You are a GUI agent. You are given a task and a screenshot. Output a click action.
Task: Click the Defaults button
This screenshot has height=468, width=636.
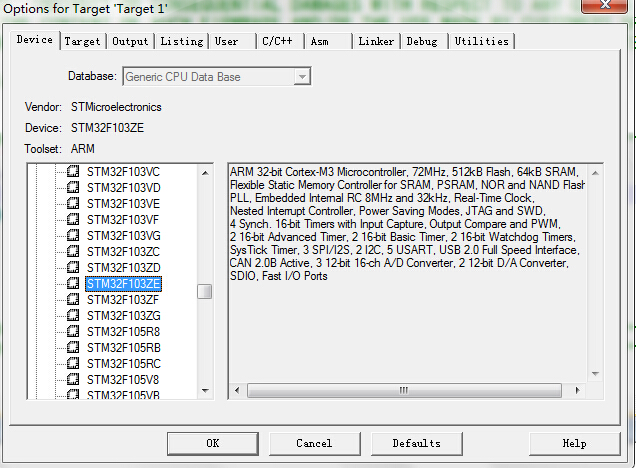click(x=416, y=443)
